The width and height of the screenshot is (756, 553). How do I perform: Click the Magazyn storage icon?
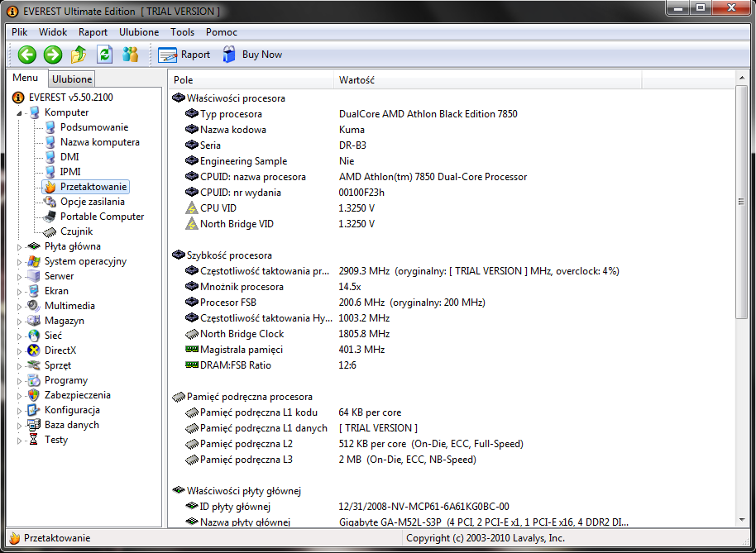pyautogui.click(x=34, y=321)
